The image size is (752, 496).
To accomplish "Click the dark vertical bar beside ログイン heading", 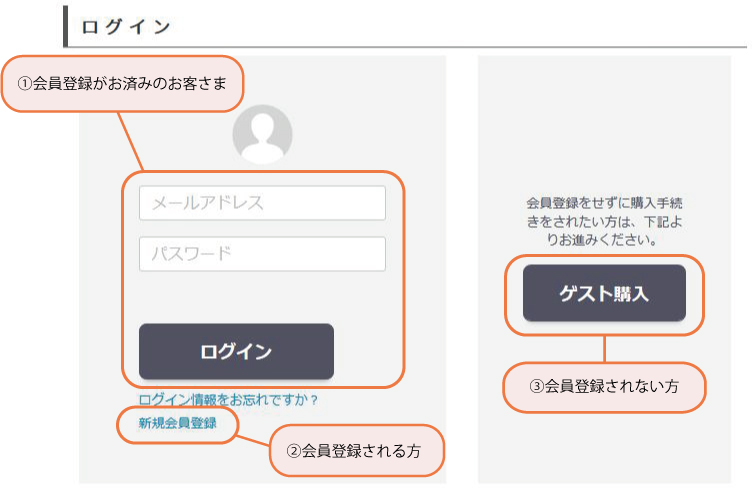I will point(66,26).
